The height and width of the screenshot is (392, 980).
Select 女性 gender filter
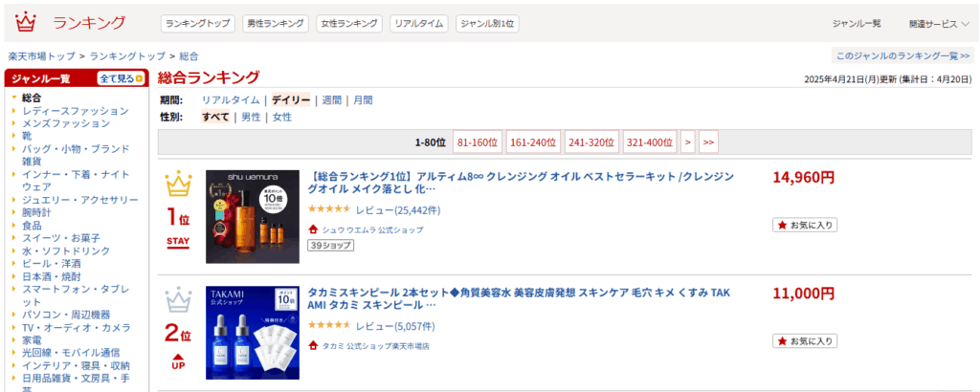[282, 117]
